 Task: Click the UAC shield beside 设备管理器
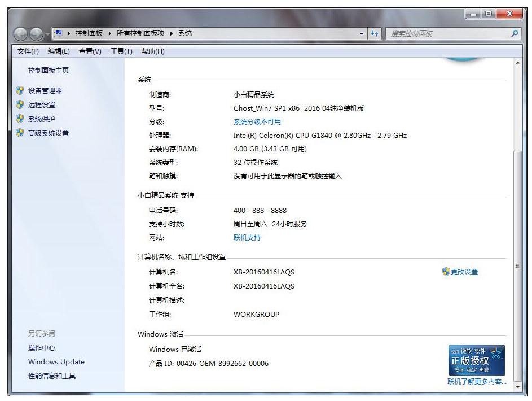(x=20, y=90)
